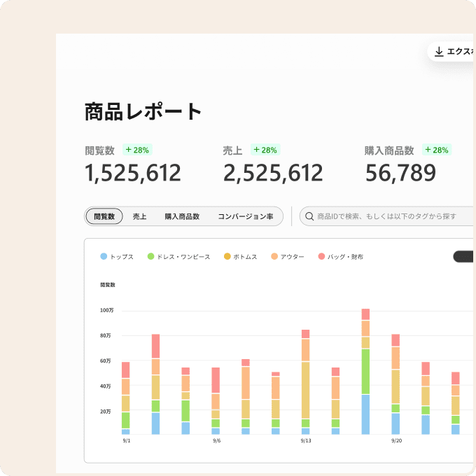Click the 56,789 purchased items value
Viewport: 476px width, 476px height.
coord(400,173)
